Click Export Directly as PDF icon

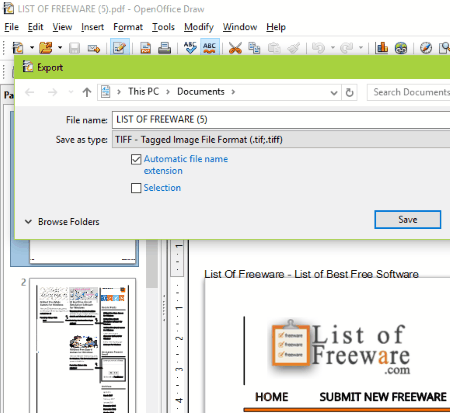click(145, 48)
